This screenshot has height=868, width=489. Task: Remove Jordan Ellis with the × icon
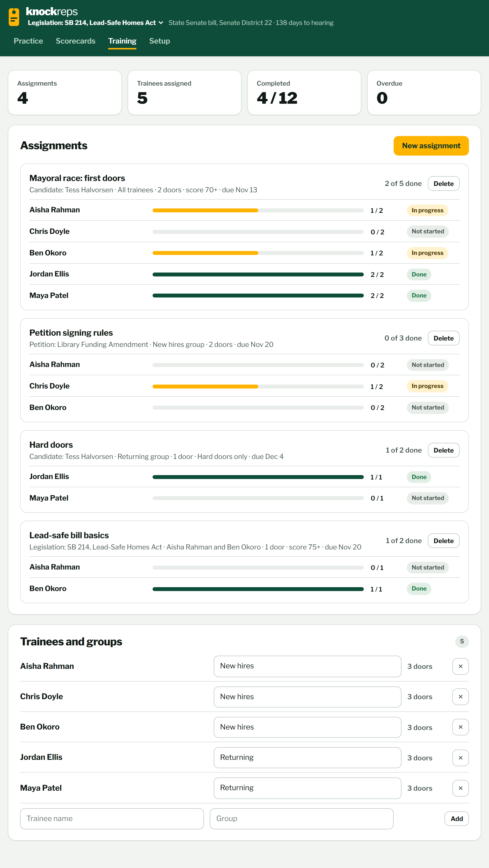460,757
